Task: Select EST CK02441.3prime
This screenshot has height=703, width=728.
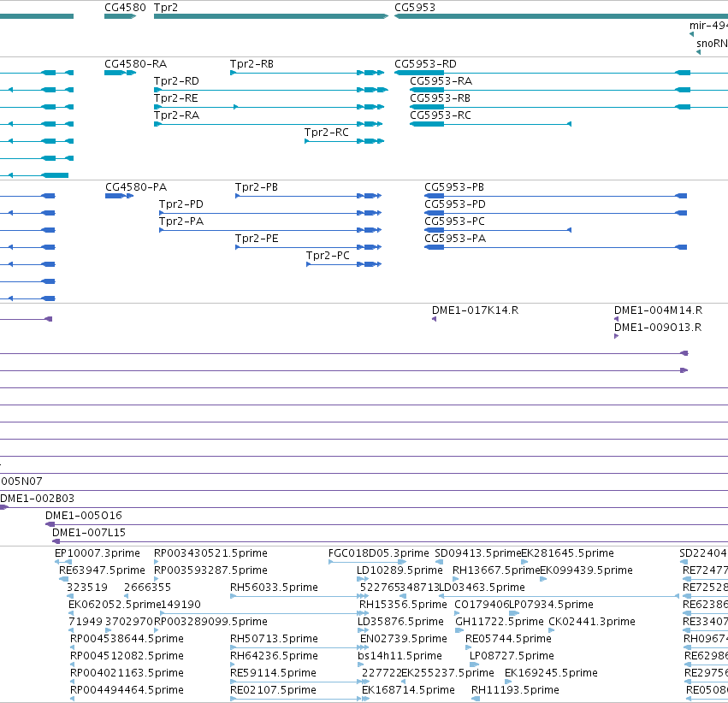Action: tap(592, 623)
